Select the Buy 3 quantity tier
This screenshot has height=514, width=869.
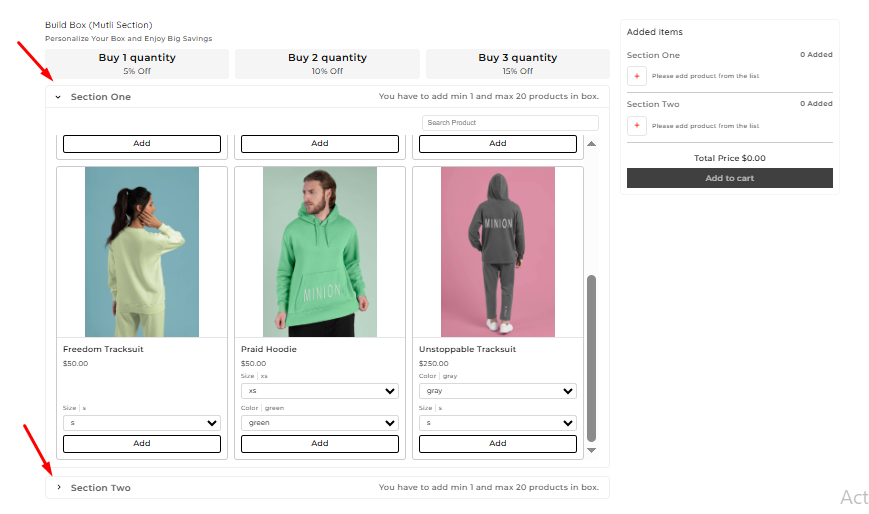518,64
